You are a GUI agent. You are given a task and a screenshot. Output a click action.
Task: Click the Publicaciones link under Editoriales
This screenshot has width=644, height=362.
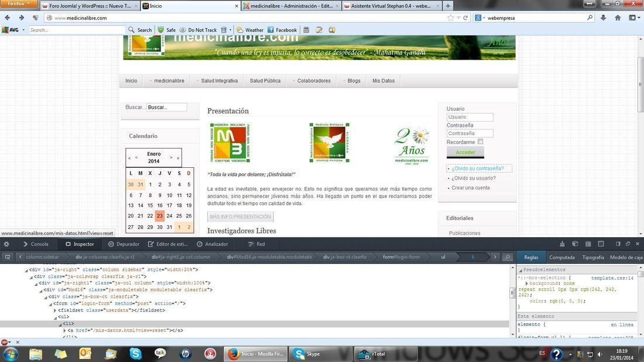click(x=464, y=233)
